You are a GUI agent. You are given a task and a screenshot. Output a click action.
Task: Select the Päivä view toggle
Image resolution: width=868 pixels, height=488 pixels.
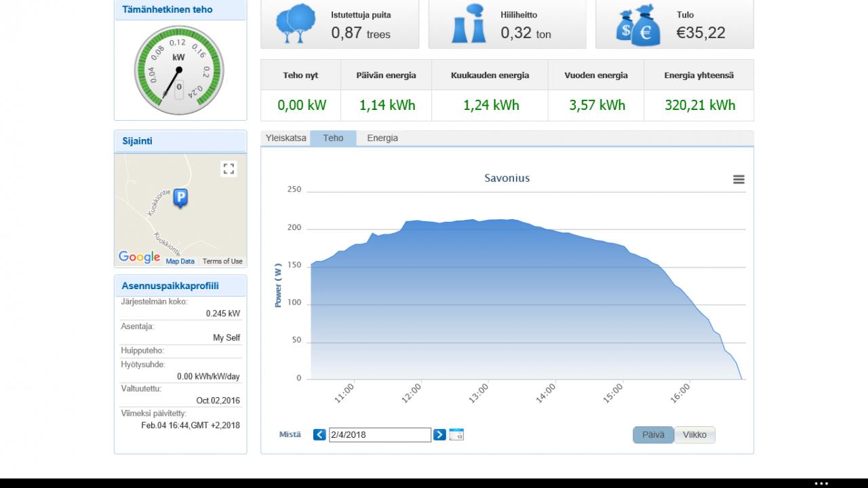coord(653,435)
